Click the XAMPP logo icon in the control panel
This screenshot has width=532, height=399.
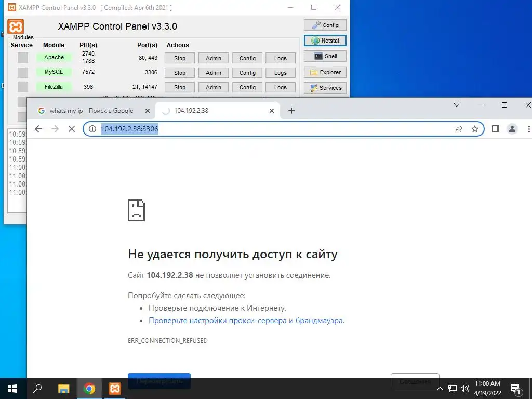pos(16,26)
